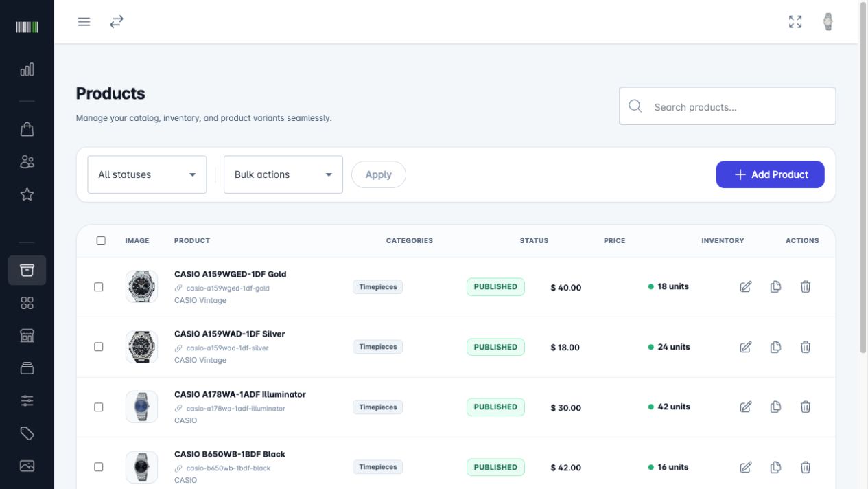Click Timepieces tag on CASIO A159WGED-1DF Gold row
The image size is (868, 489).
pyautogui.click(x=377, y=287)
